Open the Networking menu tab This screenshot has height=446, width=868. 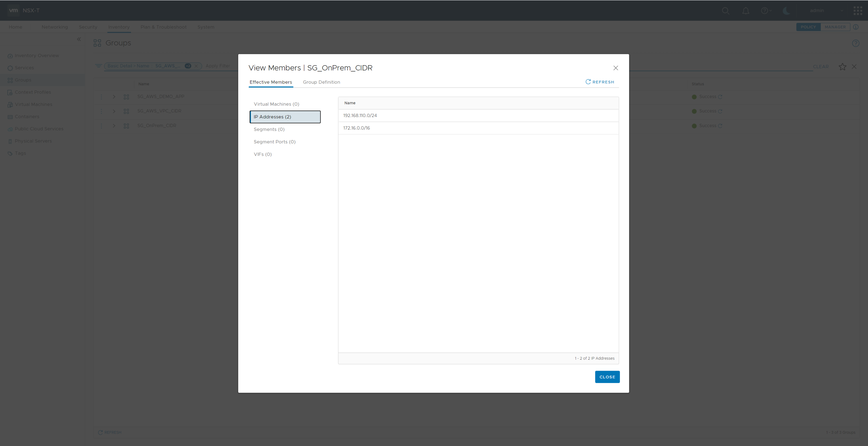pyautogui.click(x=55, y=27)
